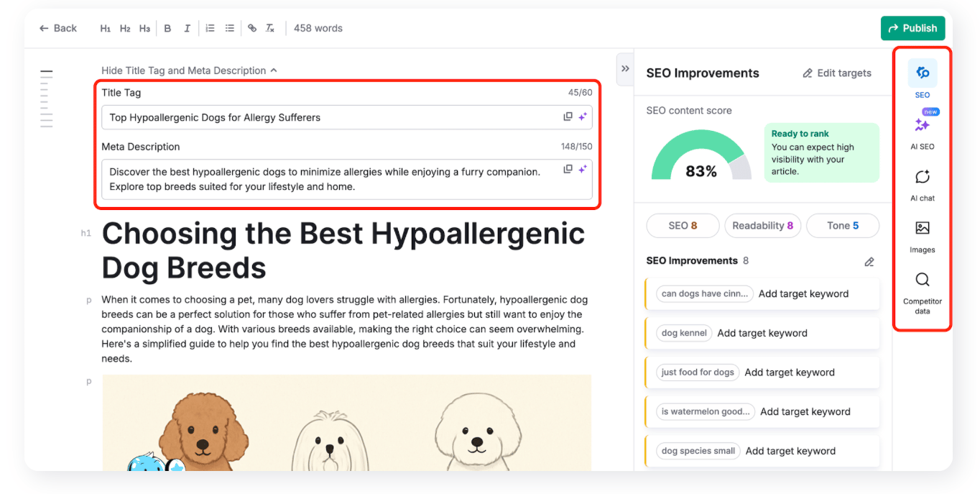Open Edit targets
The width and height of the screenshot is (980, 494).
point(836,73)
